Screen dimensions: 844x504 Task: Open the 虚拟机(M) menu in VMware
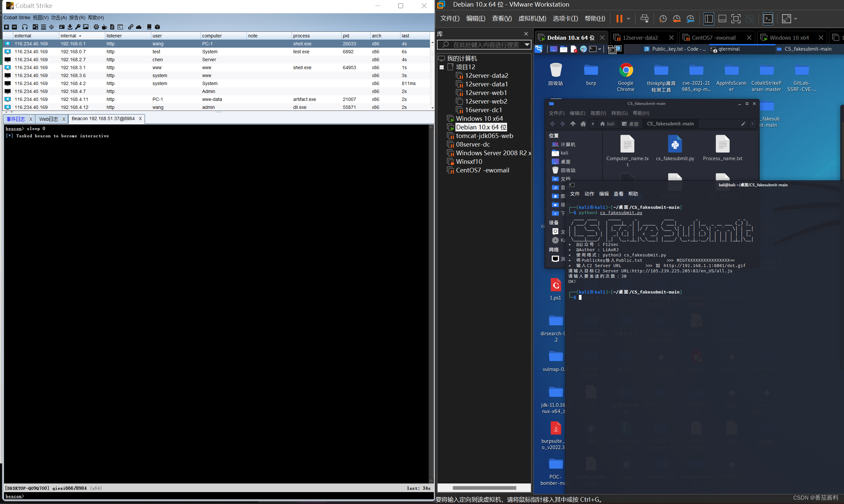pyautogui.click(x=532, y=18)
